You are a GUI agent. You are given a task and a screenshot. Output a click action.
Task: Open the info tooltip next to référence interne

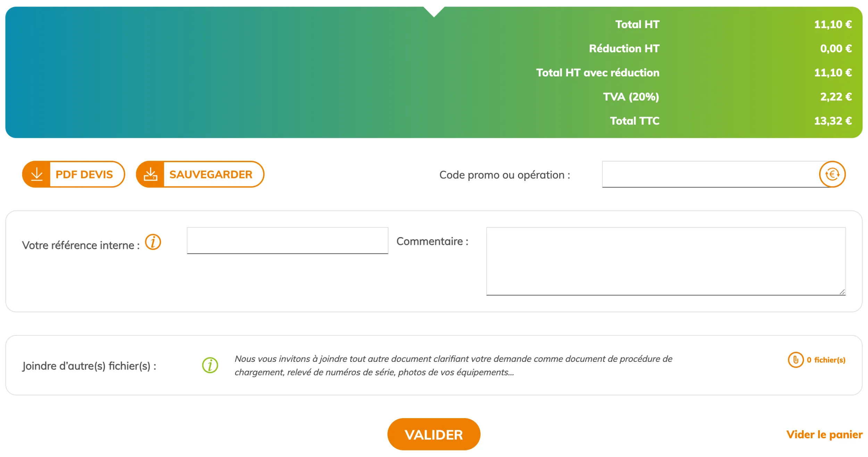pos(153,242)
